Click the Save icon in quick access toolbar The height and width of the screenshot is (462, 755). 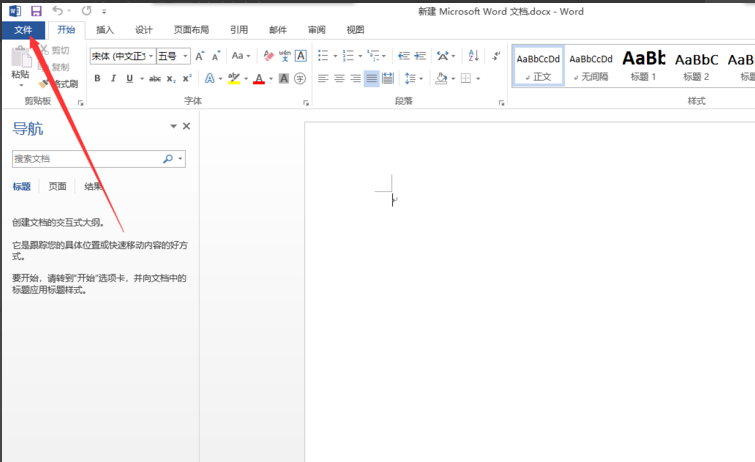[x=36, y=10]
